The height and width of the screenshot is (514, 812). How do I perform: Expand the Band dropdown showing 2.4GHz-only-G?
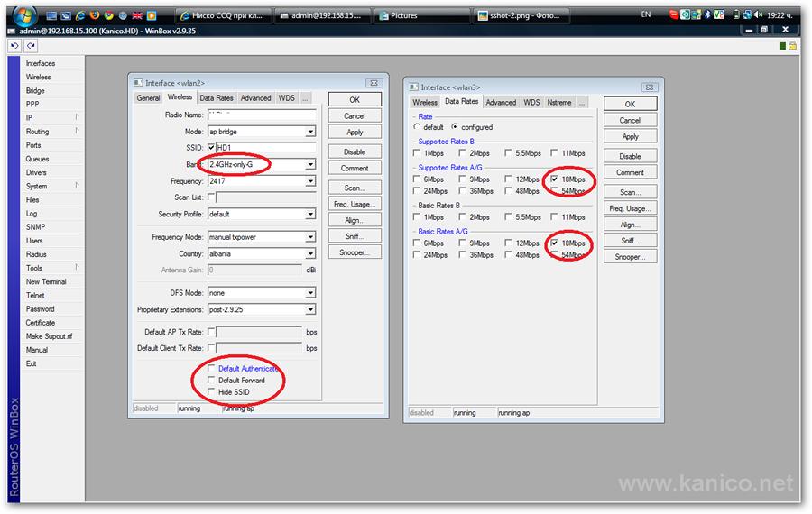coord(310,164)
